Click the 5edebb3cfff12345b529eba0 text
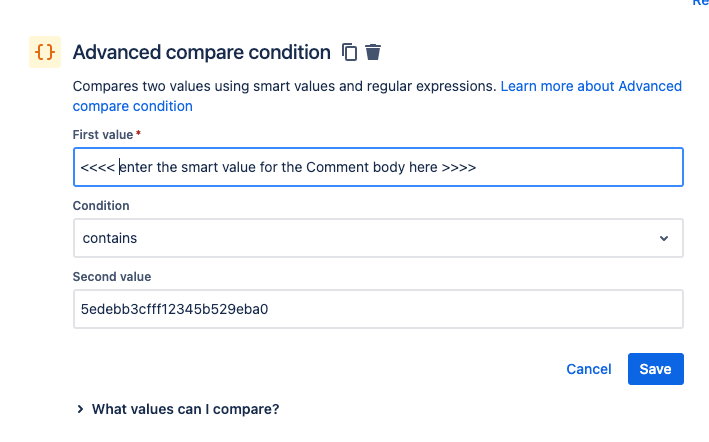 [174, 310]
